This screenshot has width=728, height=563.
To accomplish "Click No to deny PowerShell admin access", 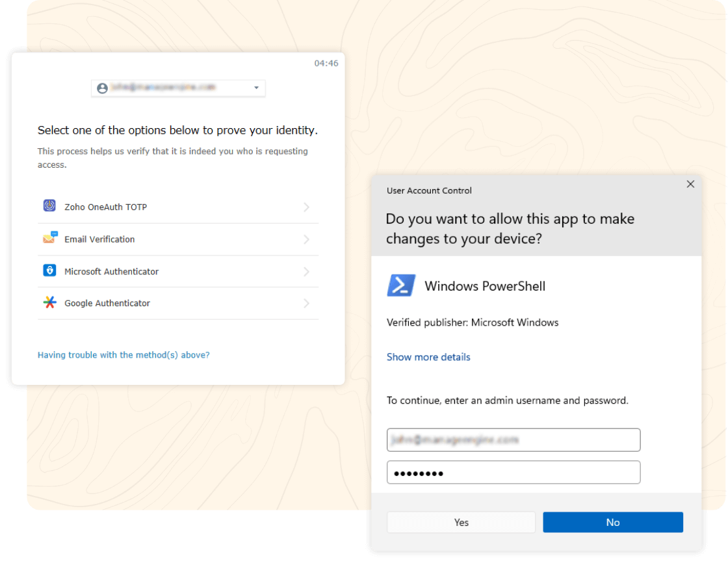I will 612,522.
